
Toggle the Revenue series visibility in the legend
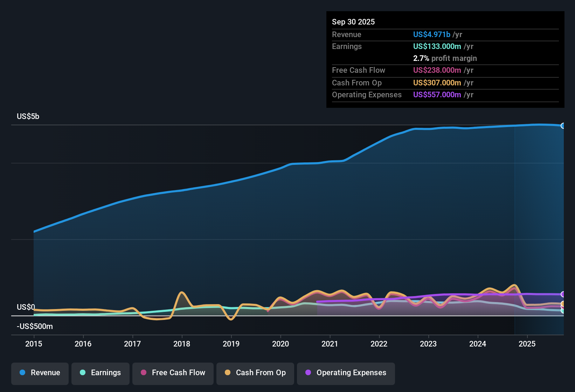pyautogui.click(x=40, y=373)
